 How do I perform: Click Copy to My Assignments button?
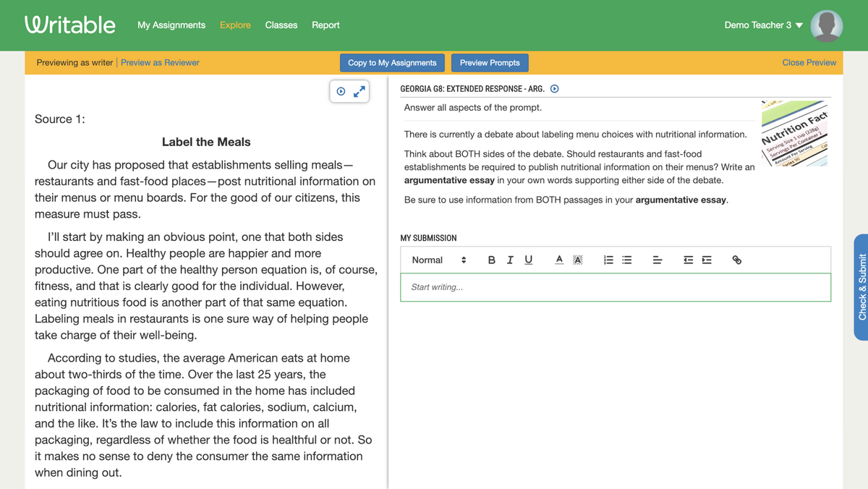[x=392, y=63]
